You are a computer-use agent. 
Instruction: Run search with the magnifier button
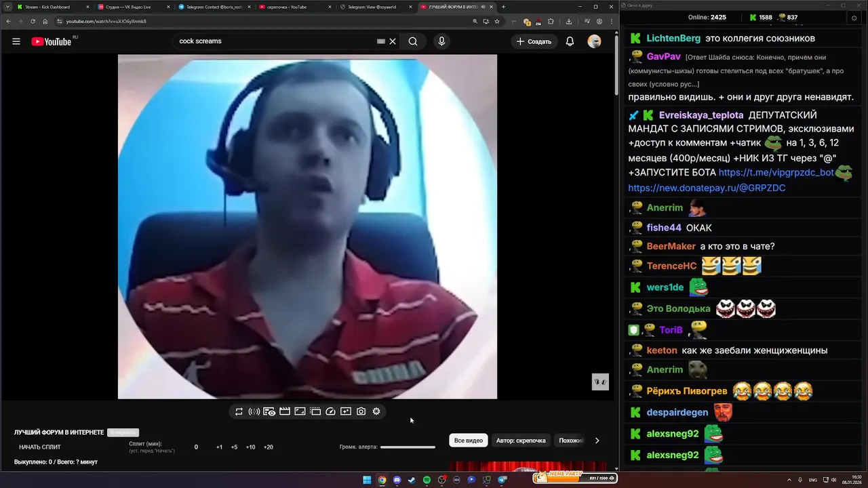click(x=413, y=41)
